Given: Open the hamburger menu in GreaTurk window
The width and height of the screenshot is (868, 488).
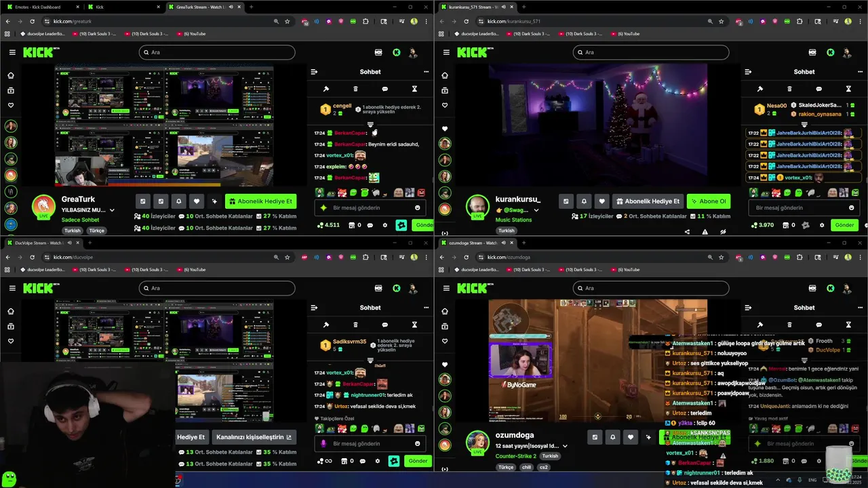Looking at the screenshot, I should coord(12,52).
